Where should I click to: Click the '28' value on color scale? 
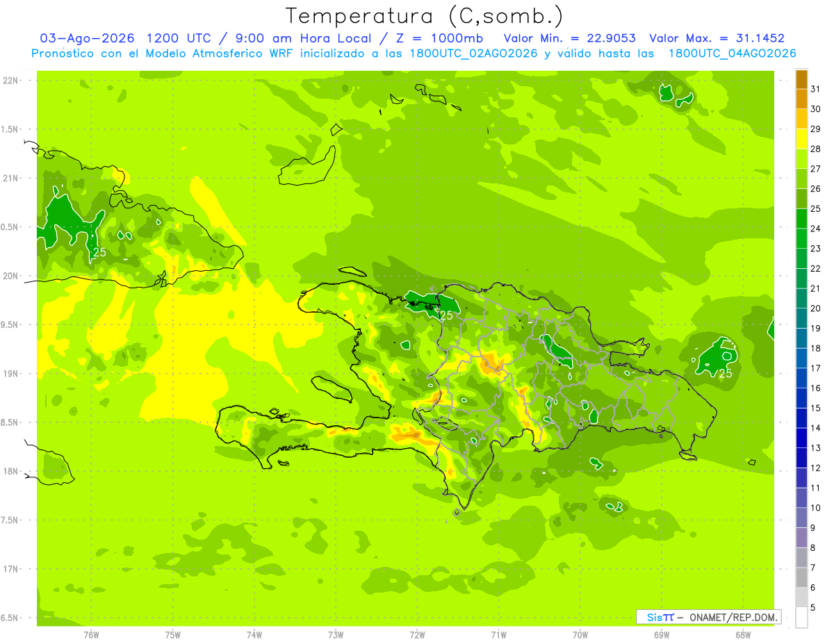pyautogui.click(x=816, y=149)
